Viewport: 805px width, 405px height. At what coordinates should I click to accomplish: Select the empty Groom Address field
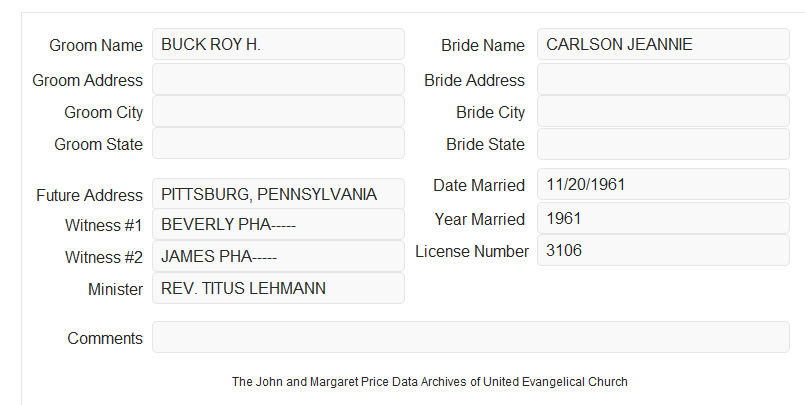278,79
